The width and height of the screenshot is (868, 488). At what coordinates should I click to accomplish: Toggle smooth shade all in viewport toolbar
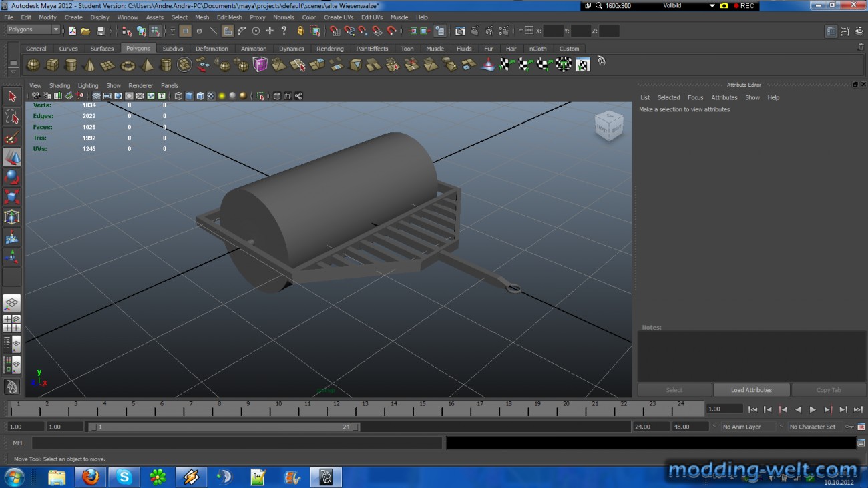tap(190, 96)
